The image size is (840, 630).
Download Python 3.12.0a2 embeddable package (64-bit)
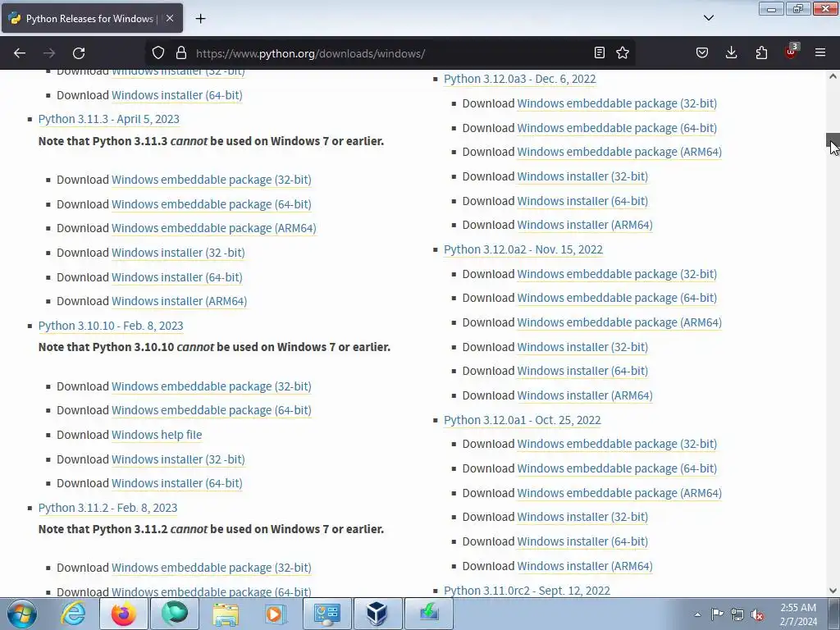point(617,298)
